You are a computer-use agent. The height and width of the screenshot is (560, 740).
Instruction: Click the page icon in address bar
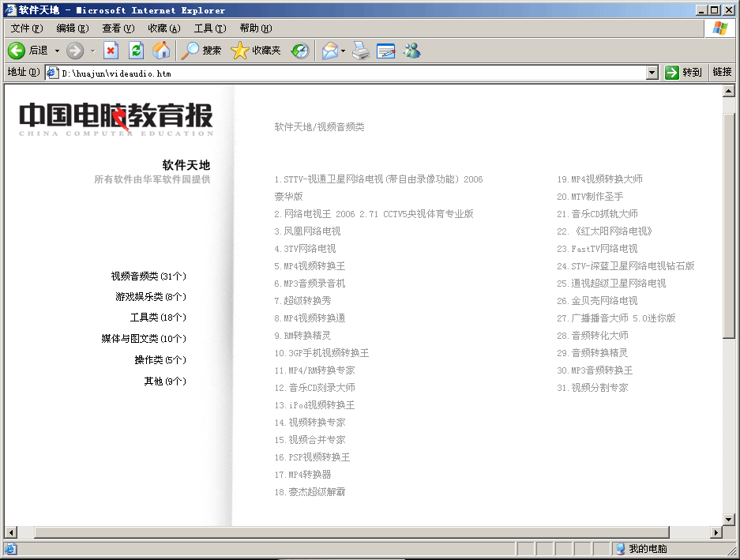52,73
